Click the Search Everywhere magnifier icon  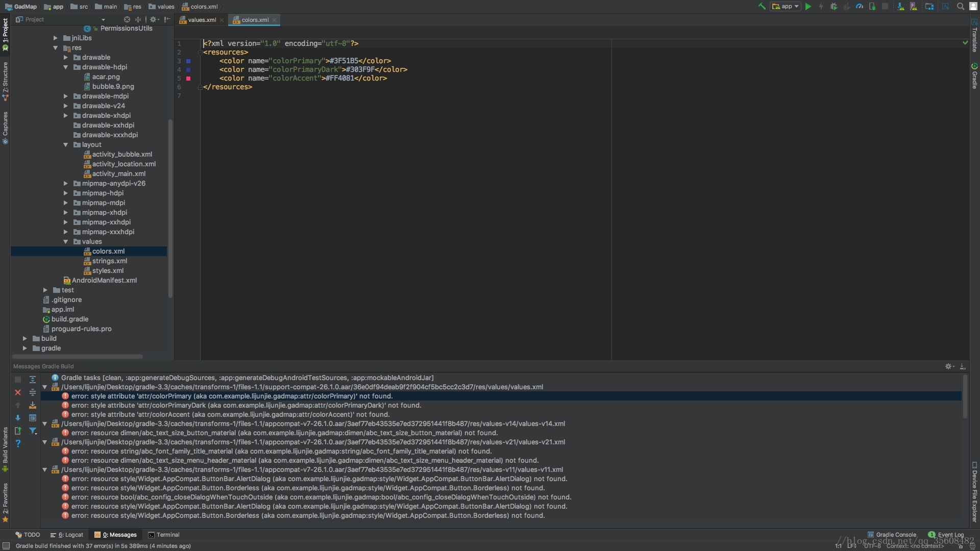960,7
